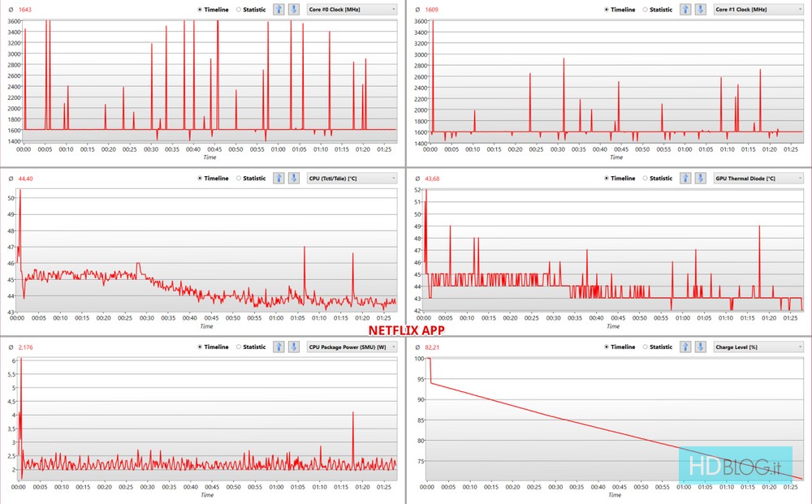This screenshot has height=504, width=812.
Task: Click the average value 43,68
Action: (433, 179)
